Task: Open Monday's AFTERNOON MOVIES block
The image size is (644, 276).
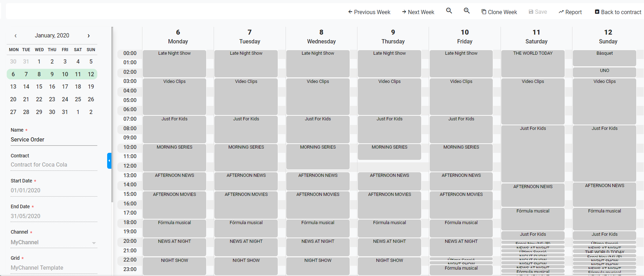Action: coord(174,205)
